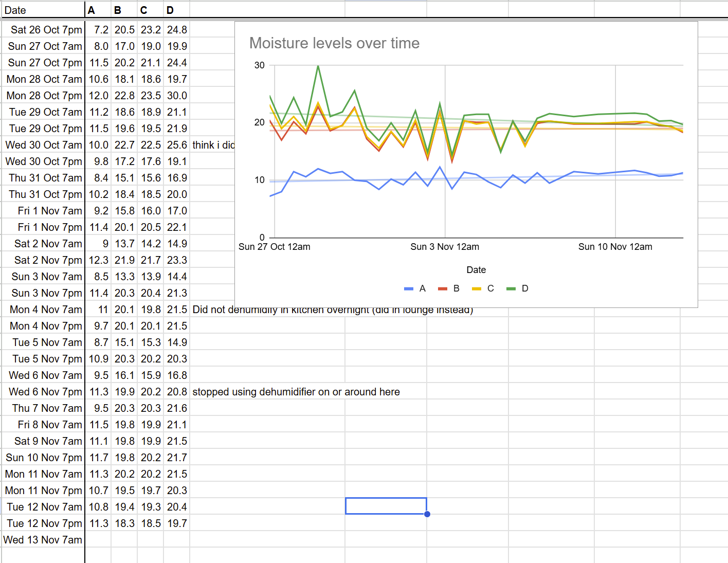
Task: Toggle series C via its yellow legend swatch
Action: [x=476, y=288]
